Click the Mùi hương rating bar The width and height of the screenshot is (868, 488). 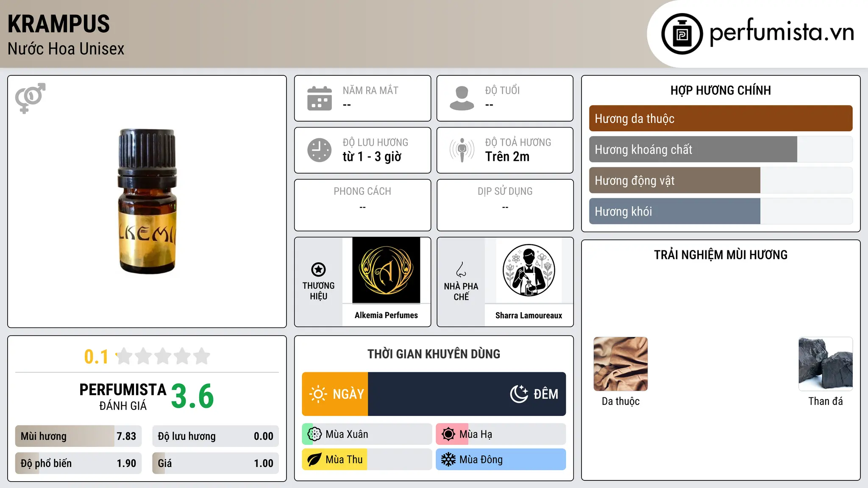tap(78, 436)
